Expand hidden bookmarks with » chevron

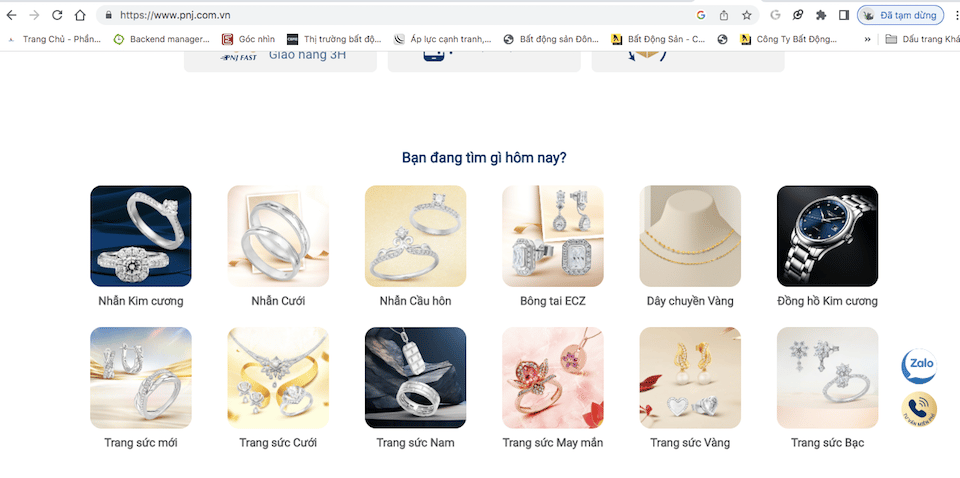pos(867,39)
